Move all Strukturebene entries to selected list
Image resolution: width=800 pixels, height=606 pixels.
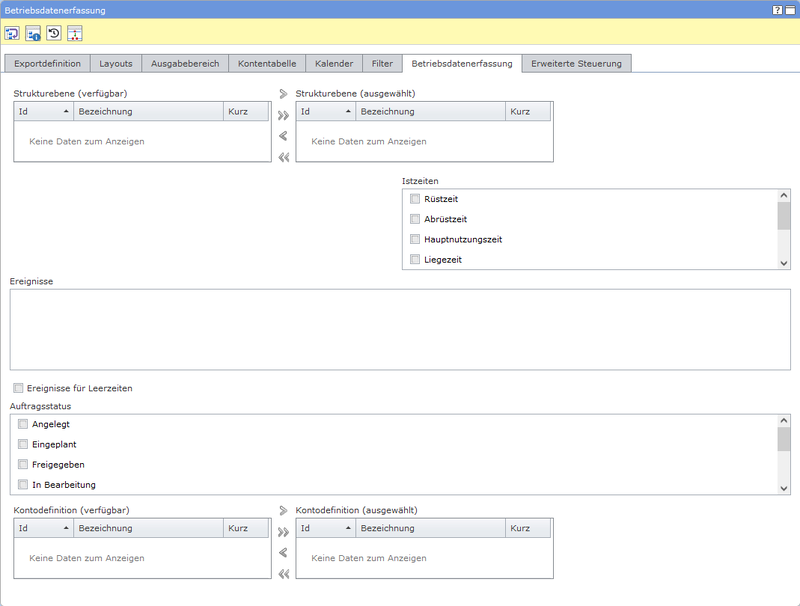click(283, 115)
